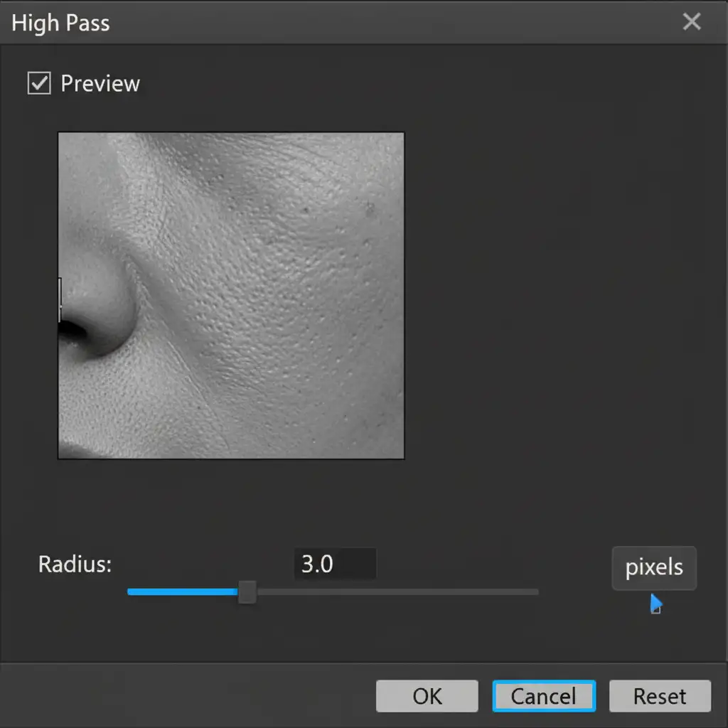Click the Radius slider handle
This screenshot has height=728, width=728.
[247, 591]
